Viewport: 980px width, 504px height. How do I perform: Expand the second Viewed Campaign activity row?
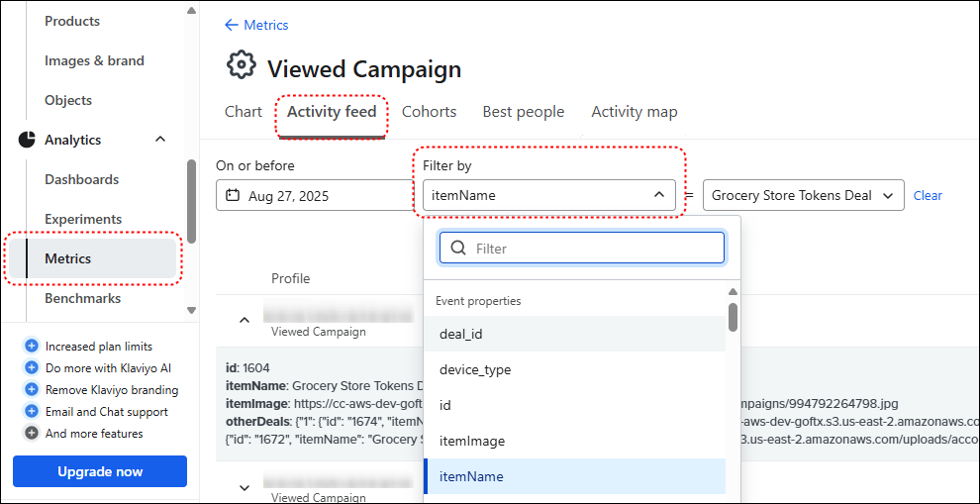(x=244, y=486)
